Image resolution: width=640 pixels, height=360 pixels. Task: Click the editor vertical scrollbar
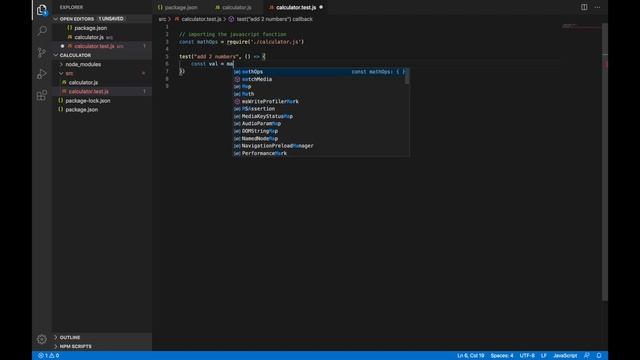(x=605, y=161)
